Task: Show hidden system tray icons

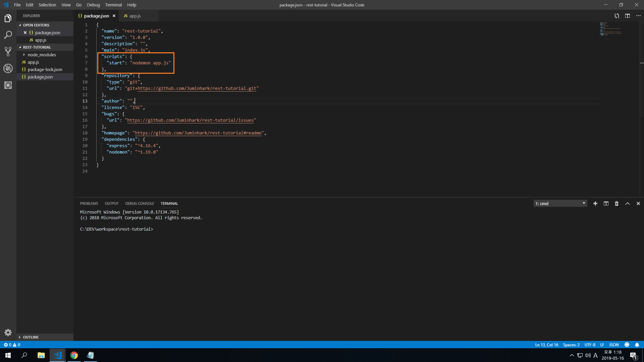Action: [x=572, y=355]
